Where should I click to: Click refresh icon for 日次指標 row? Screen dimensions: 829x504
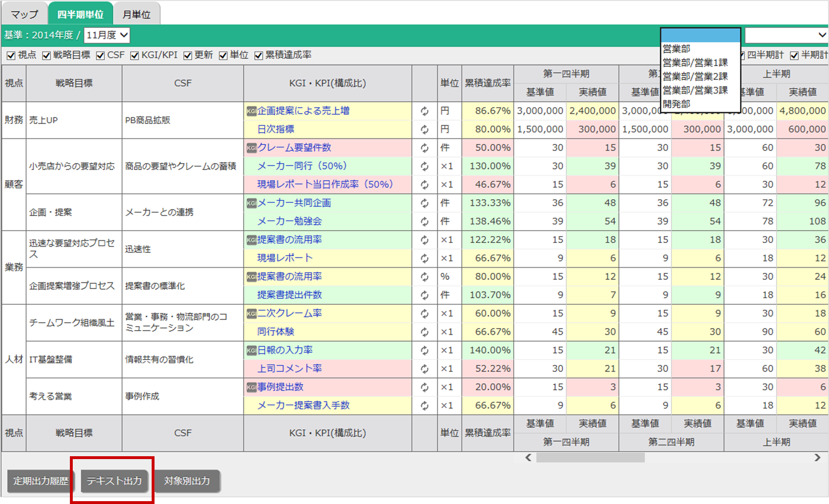(x=424, y=129)
